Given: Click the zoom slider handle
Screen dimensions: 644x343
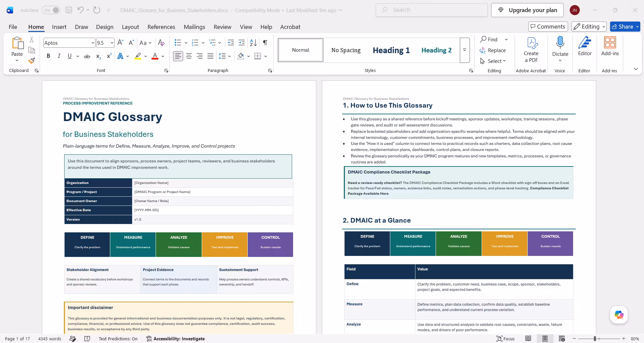Looking at the screenshot, I should click(x=595, y=339).
